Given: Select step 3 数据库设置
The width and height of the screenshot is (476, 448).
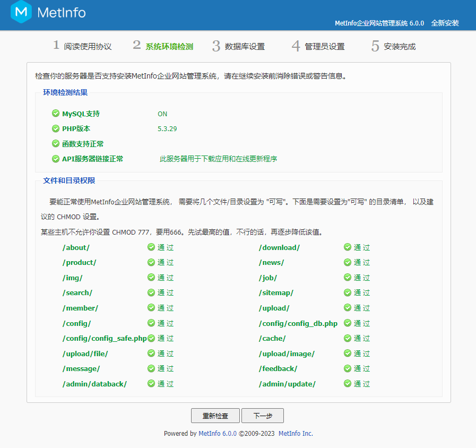Looking at the screenshot, I should [x=239, y=46].
